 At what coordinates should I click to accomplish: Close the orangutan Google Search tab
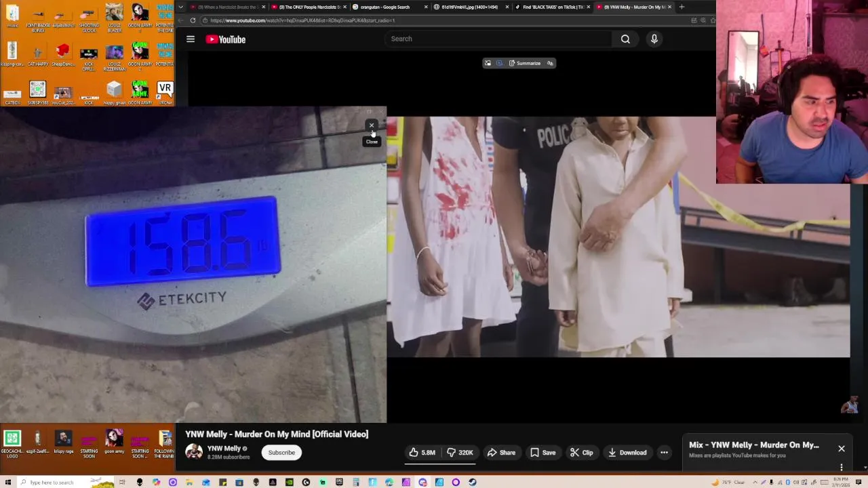[x=426, y=7]
